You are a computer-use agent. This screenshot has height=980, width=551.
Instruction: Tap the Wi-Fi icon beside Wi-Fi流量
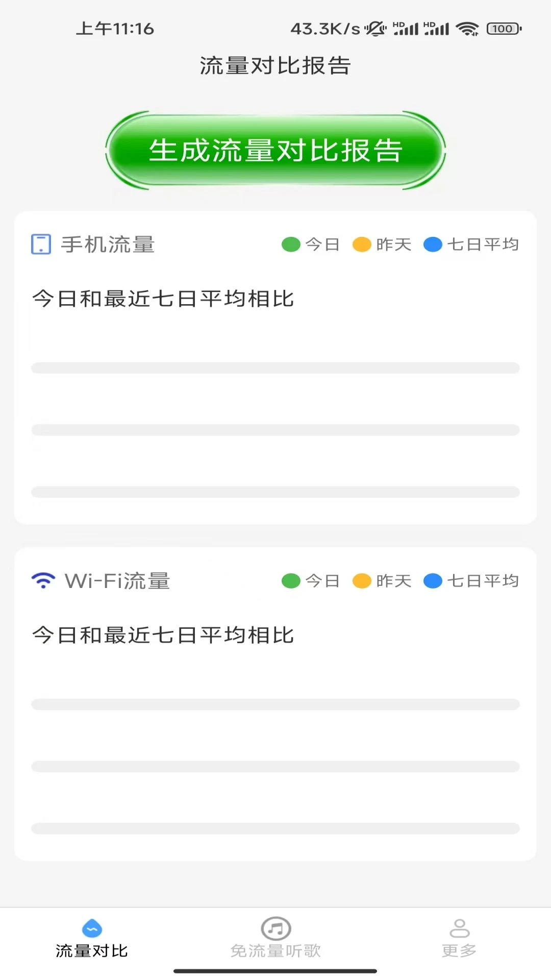click(x=43, y=580)
